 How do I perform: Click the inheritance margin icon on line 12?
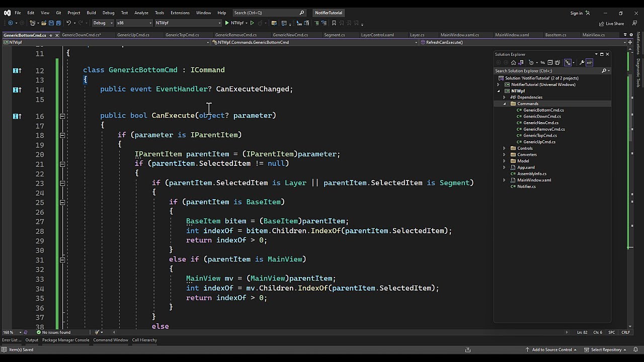click(17, 70)
